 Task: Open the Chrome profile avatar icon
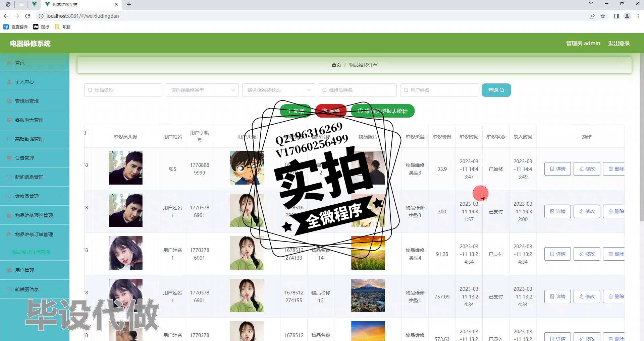[x=627, y=16]
